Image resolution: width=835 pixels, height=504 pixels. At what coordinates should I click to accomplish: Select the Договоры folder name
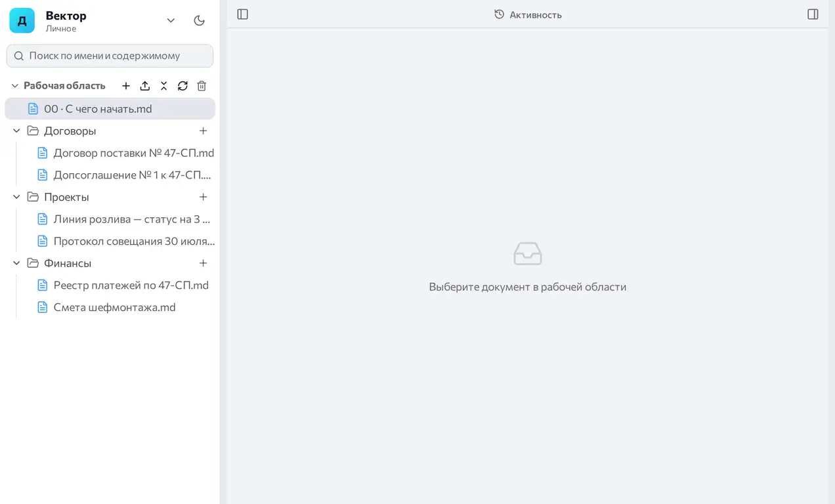coord(70,131)
